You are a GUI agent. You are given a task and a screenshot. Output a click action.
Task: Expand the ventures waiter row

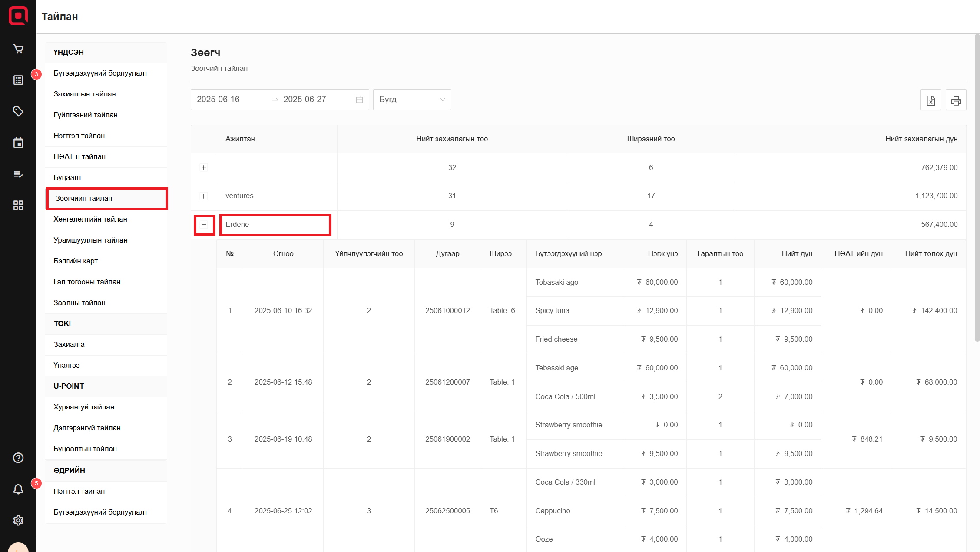coord(204,196)
